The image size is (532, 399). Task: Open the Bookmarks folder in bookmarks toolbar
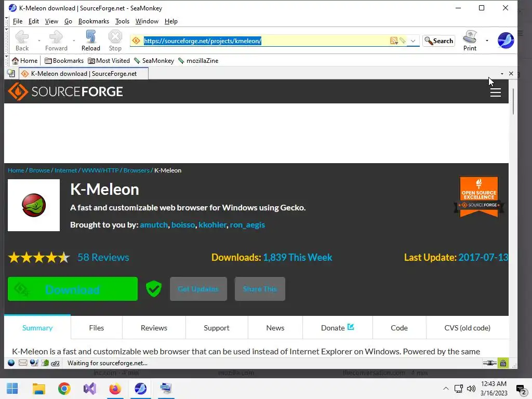(64, 61)
